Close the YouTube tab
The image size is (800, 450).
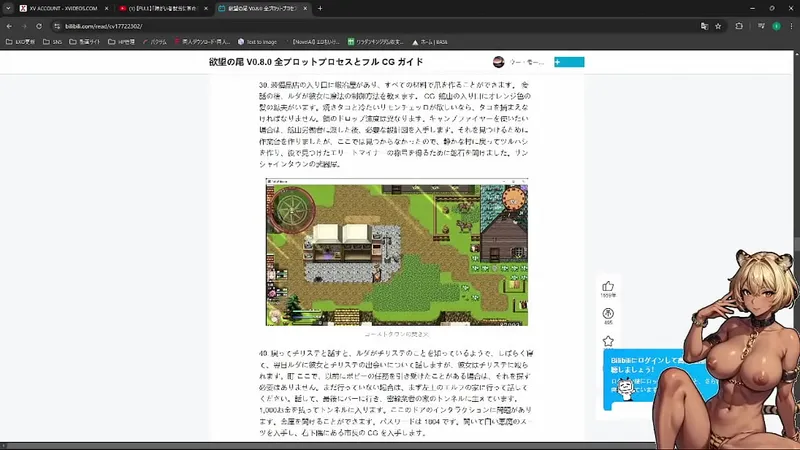click(206, 8)
